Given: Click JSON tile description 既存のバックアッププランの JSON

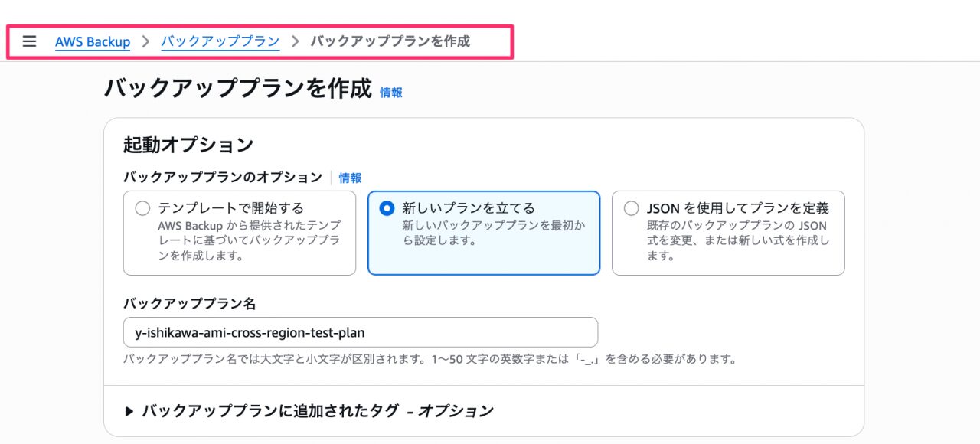Looking at the screenshot, I should tap(738, 241).
